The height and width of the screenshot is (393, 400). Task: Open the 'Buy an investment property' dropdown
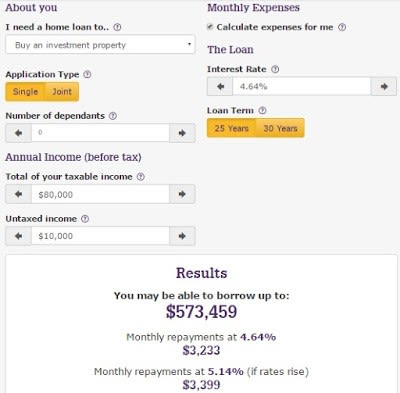[x=100, y=45]
